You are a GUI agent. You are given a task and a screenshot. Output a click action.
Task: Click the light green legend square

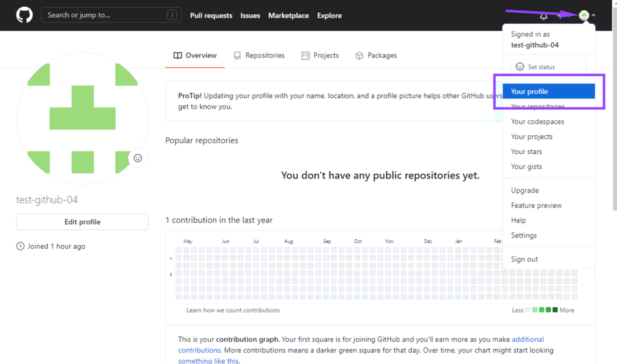click(535, 310)
